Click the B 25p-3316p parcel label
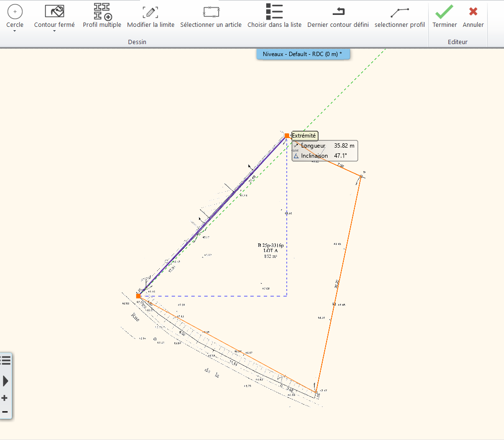 (270, 245)
